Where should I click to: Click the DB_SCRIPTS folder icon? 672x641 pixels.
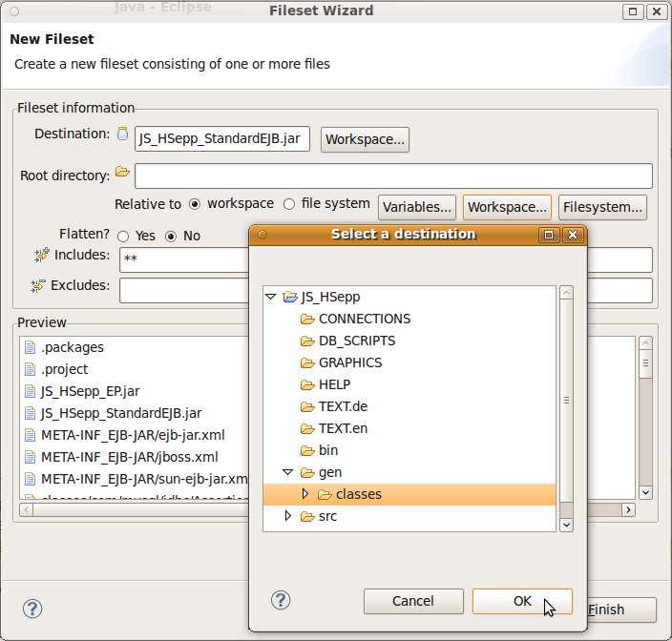(307, 341)
